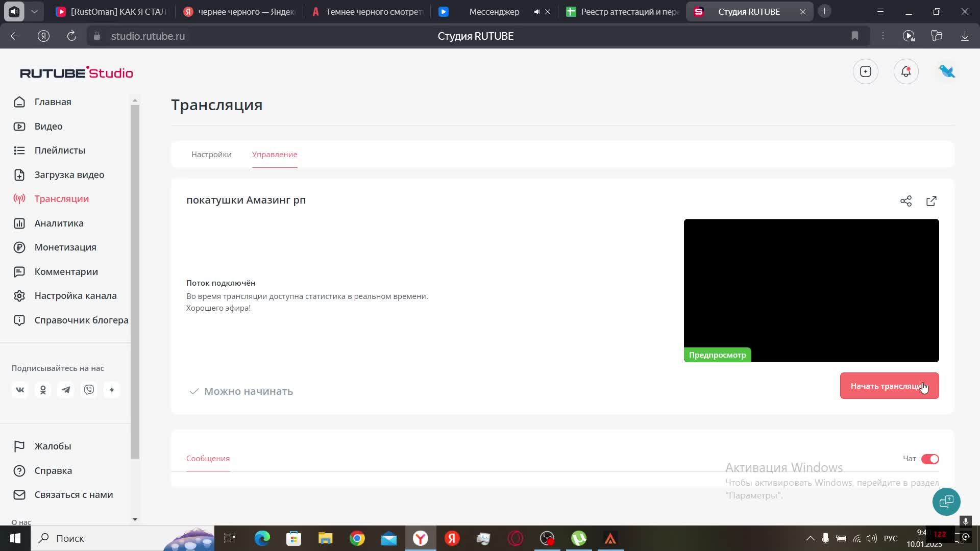Screen dimensions: 980x551
Task: Click the share stream icon
Action: click(905, 201)
